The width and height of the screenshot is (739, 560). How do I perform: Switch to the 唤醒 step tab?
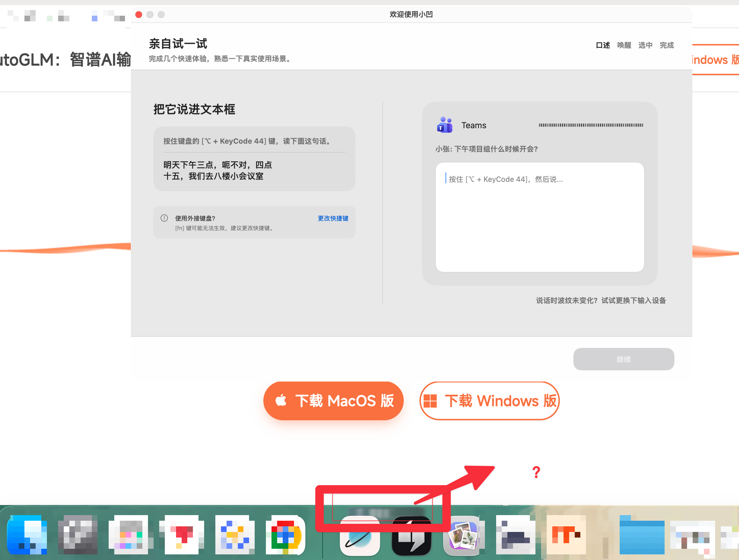coord(624,45)
